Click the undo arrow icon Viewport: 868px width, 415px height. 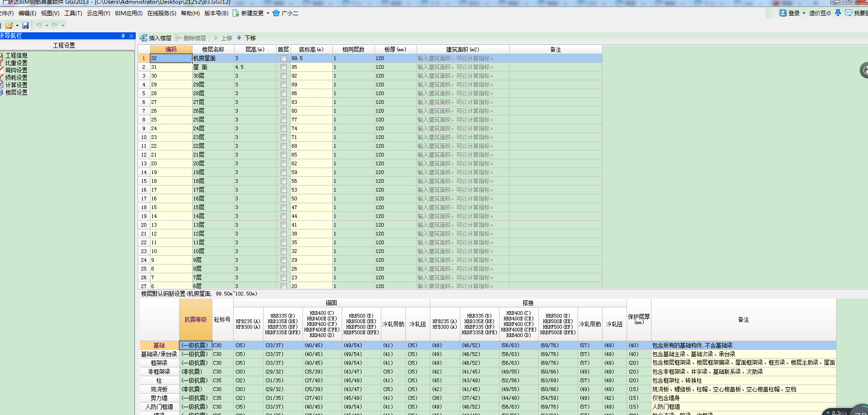pos(39,25)
